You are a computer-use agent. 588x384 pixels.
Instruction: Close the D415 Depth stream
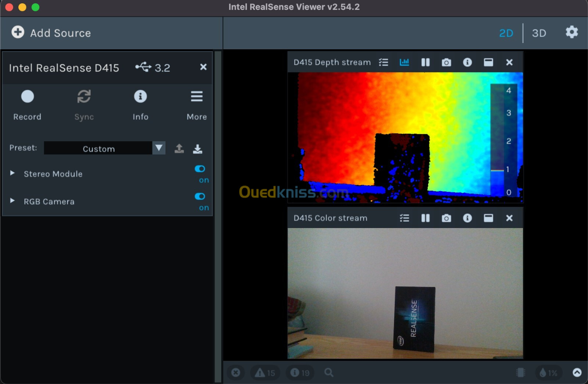coord(509,62)
